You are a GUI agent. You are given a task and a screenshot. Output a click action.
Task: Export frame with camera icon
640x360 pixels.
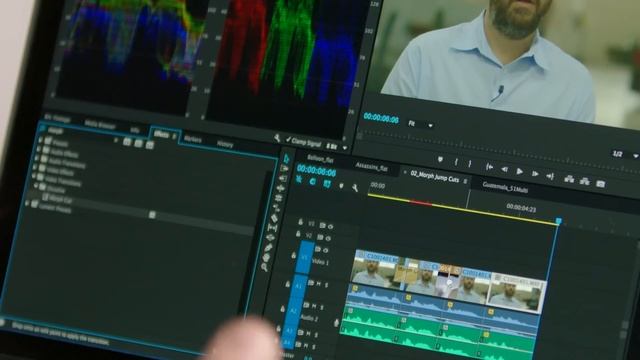[x=600, y=184]
